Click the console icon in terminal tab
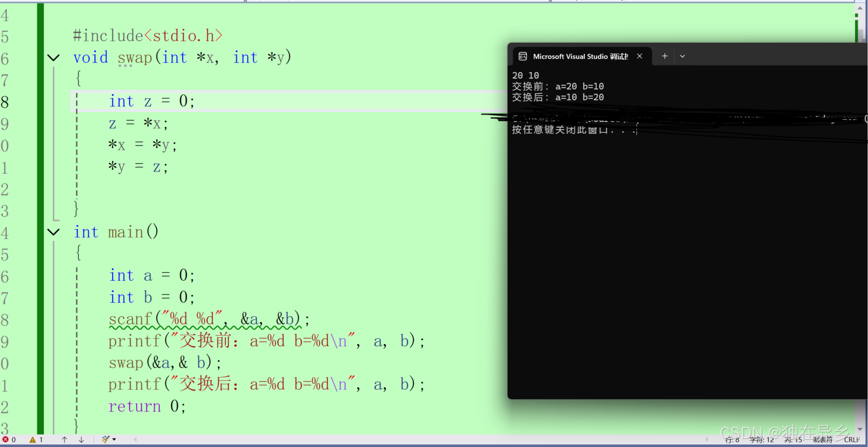868x447 pixels. 522,56
